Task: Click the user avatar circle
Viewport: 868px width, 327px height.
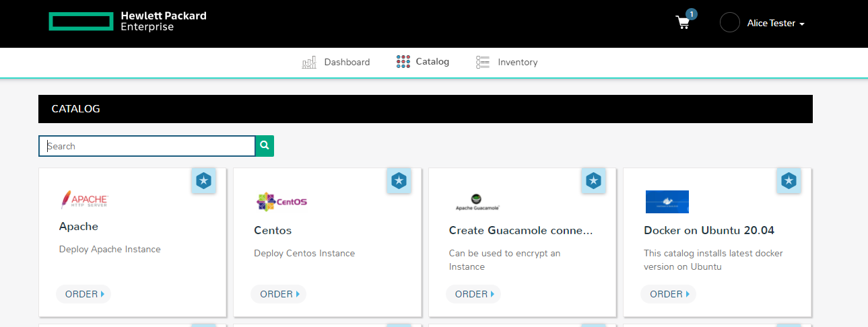Action: 730,22
